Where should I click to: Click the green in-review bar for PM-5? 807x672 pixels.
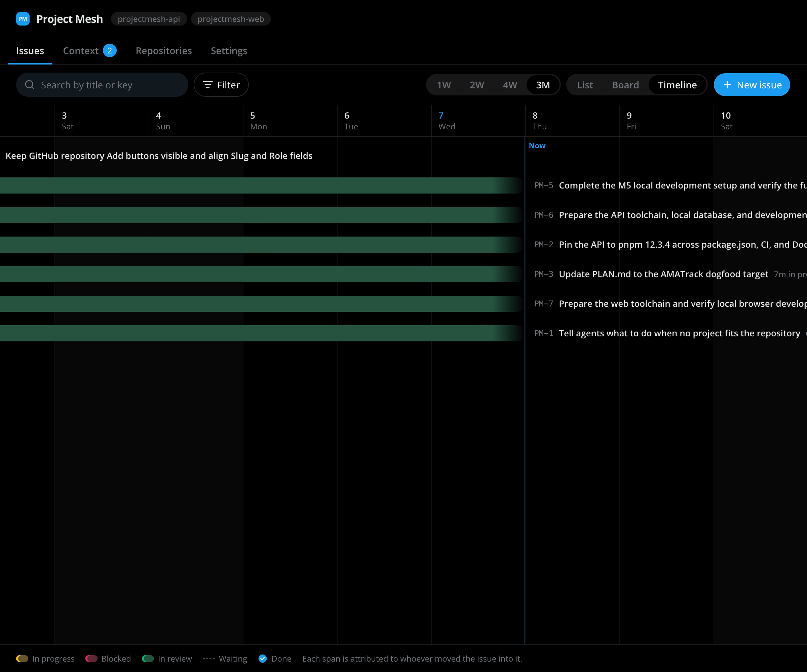pyautogui.click(x=261, y=185)
